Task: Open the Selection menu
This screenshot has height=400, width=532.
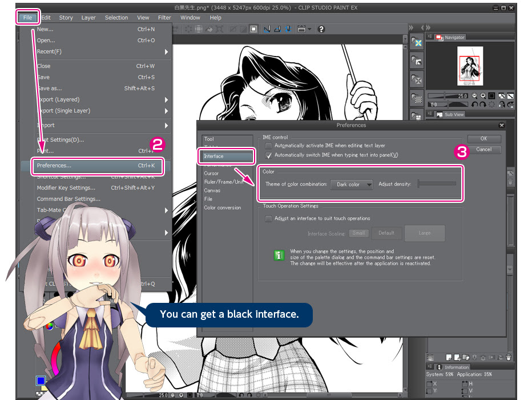Action: pos(116,18)
